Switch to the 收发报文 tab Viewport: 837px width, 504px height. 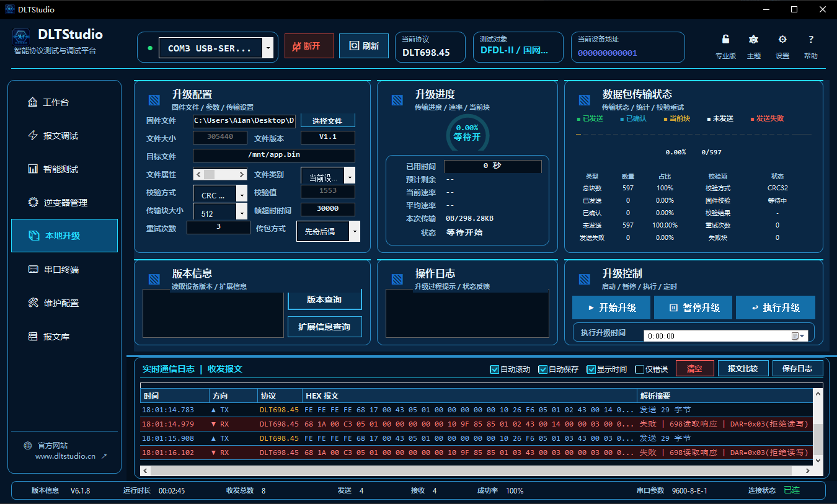[224, 369]
